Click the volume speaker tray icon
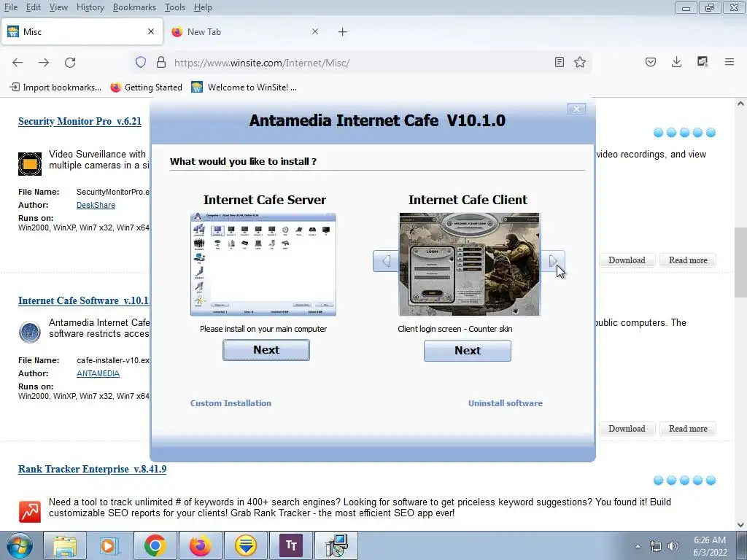747x560 pixels. [x=673, y=546]
